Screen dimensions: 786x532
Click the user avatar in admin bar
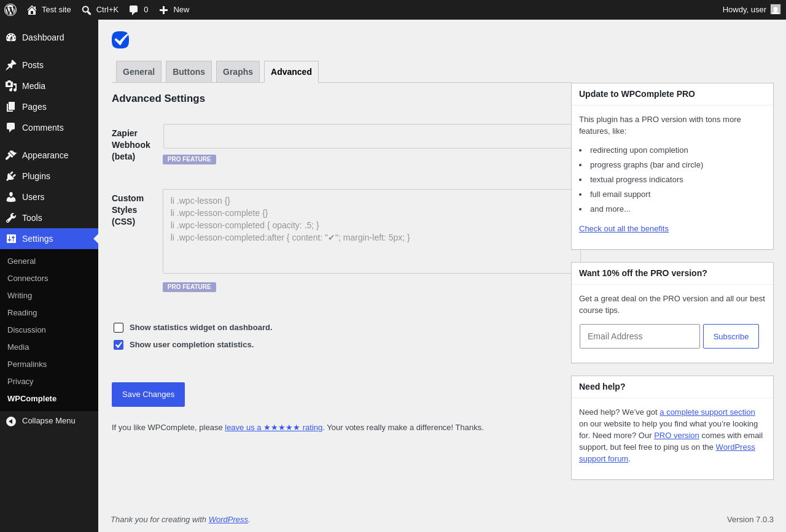[x=776, y=9]
